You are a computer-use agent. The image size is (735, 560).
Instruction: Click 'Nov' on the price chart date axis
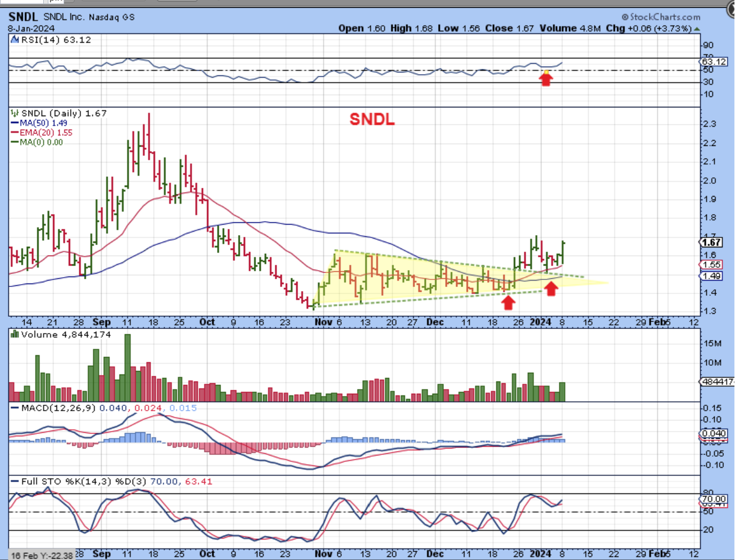[x=323, y=322]
